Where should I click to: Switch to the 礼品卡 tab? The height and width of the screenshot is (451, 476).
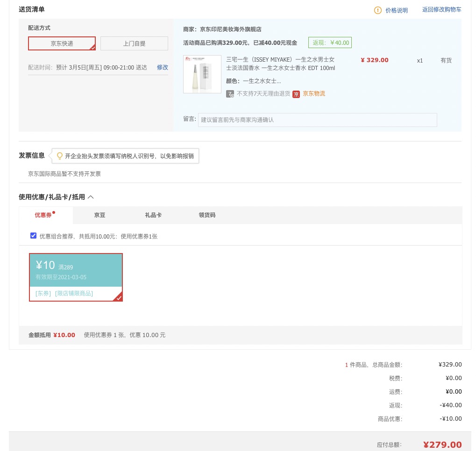pos(153,215)
